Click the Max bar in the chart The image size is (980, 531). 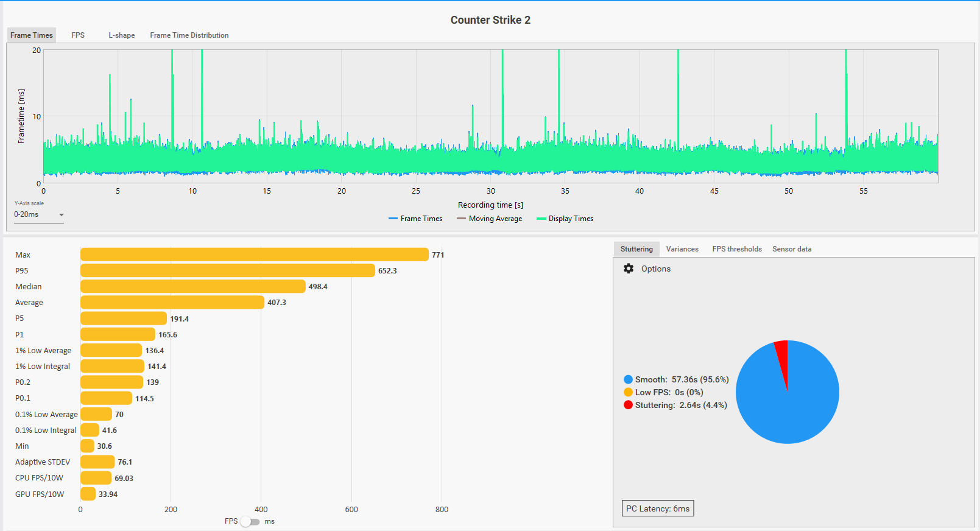pos(255,255)
